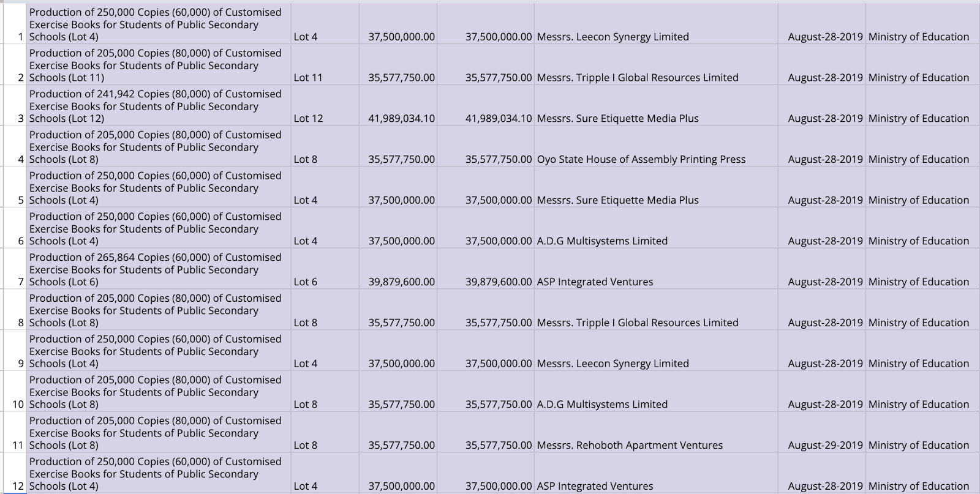Click the Lot 11 cell in row 2
Image resolution: width=980 pixels, height=494 pixels.
[x=307, y=78]
